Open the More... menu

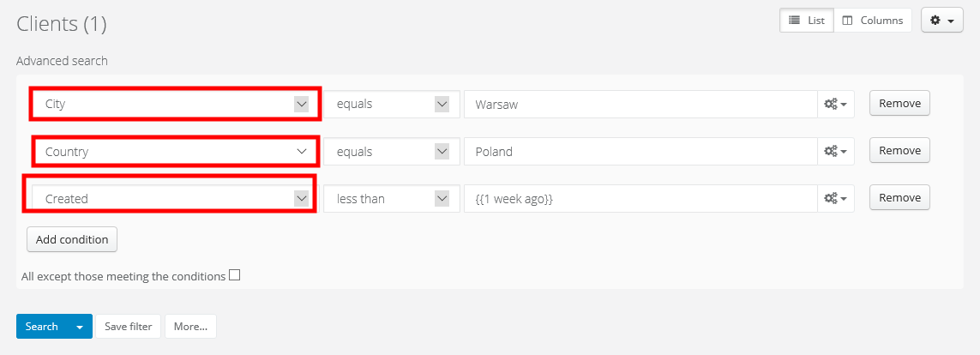(190, 327)
